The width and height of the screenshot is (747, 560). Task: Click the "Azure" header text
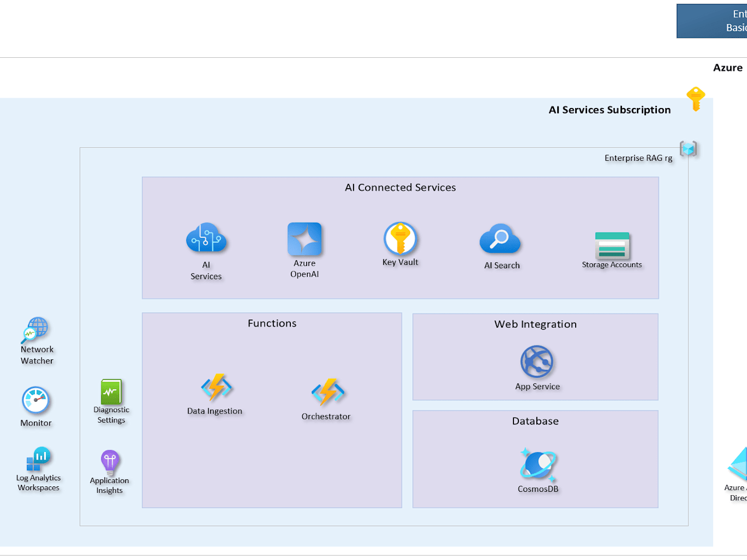(x=728, y=68)
